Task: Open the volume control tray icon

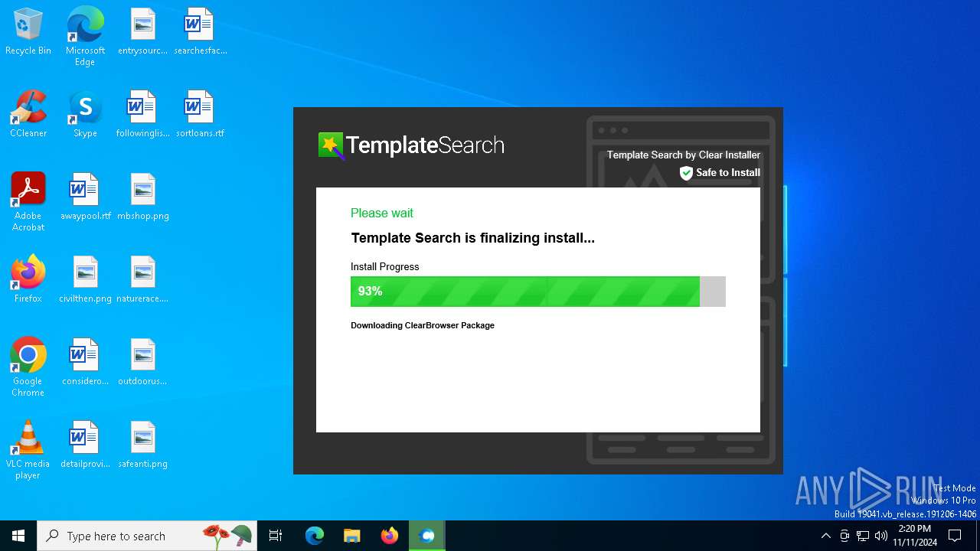Action: [881, 536]
